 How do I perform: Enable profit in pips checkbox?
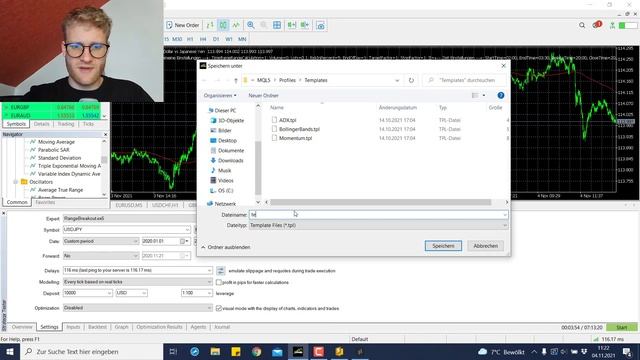coord(219,282)
